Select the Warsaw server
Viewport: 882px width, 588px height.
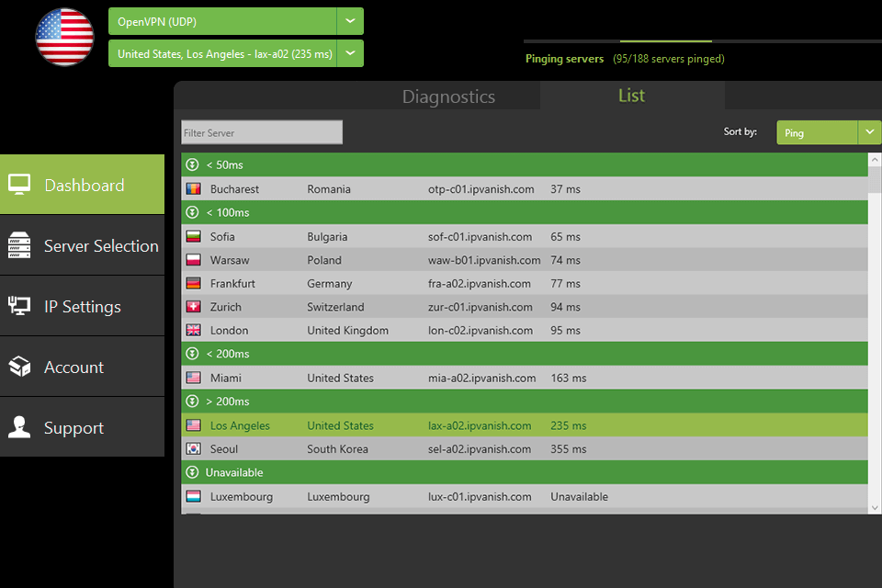(525, 260)
